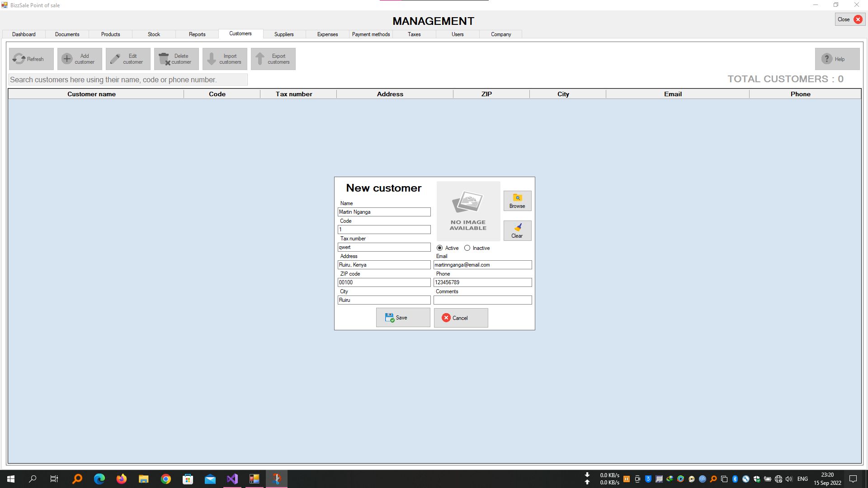Select the Active radio button
This screenshot has height=488, width=868.
[440, 248]
